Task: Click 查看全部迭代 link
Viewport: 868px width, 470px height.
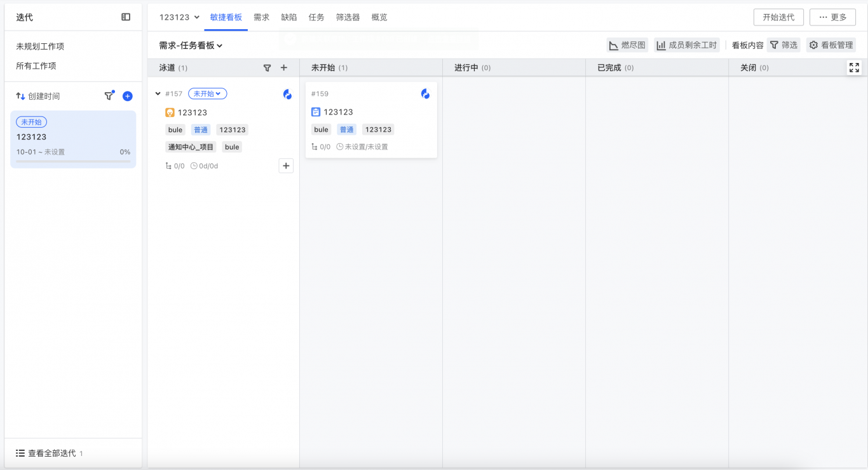Action: (52, 453)
